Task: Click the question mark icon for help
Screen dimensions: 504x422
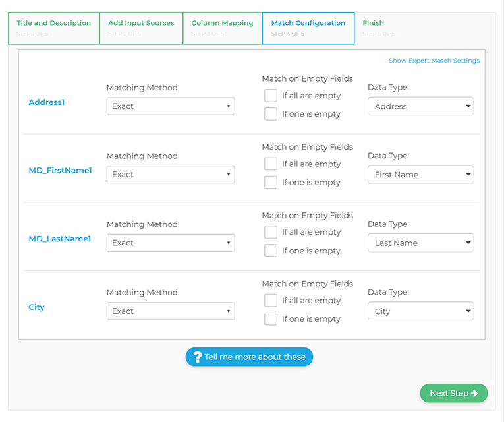Action: (196, 357)
